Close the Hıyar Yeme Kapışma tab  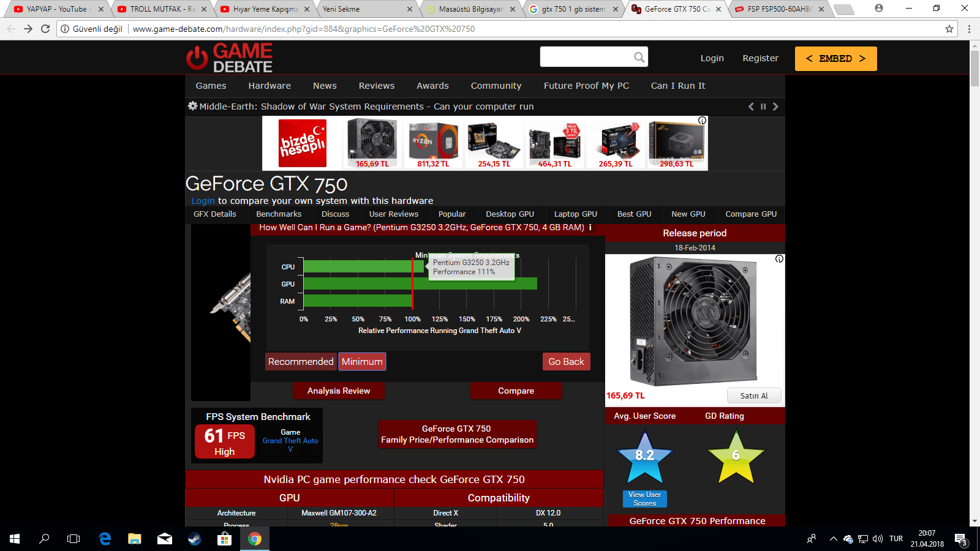click(307, 9)
